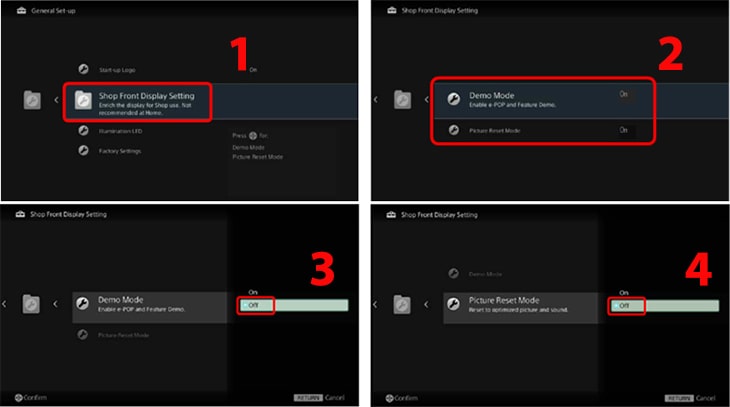Toggle the Picture Reset Mode On value in screen 2
730x407 pixels.
pyautogui.click(x=623, y=130)
